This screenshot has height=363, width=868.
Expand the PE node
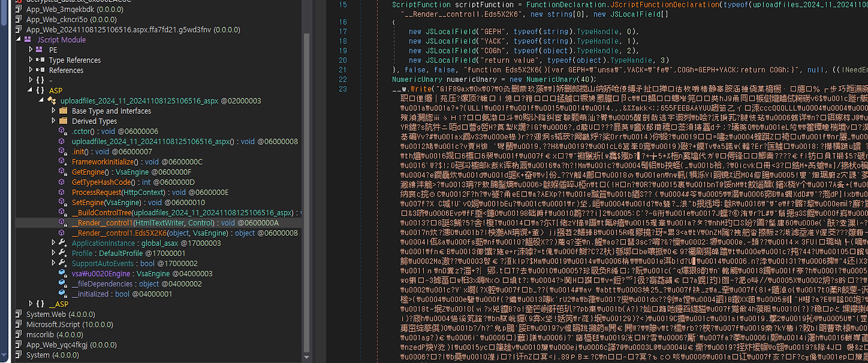coord(31,50)
